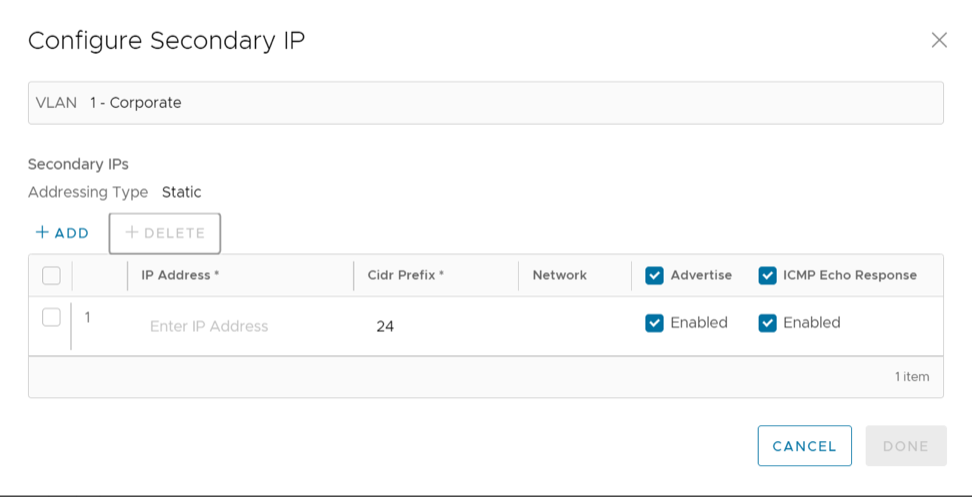Click the VLAN 1 - Corporate field
This screenshot has width=972, height=497.
click(x=485, y=103)
